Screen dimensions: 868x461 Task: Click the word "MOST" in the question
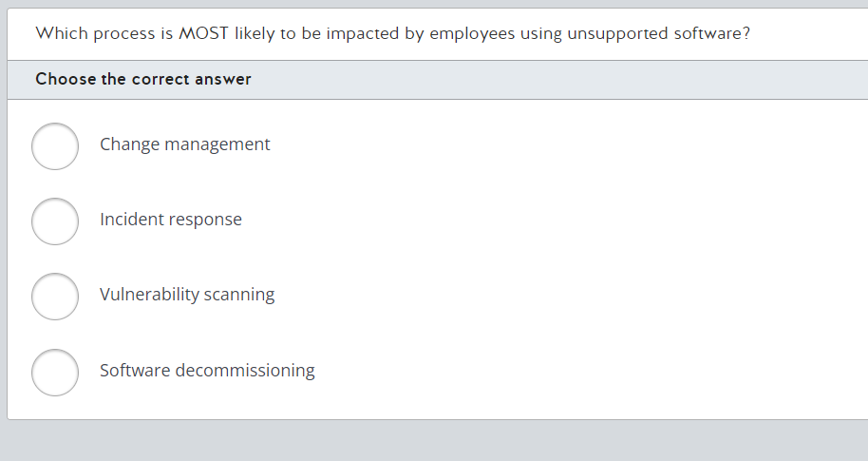203,33
